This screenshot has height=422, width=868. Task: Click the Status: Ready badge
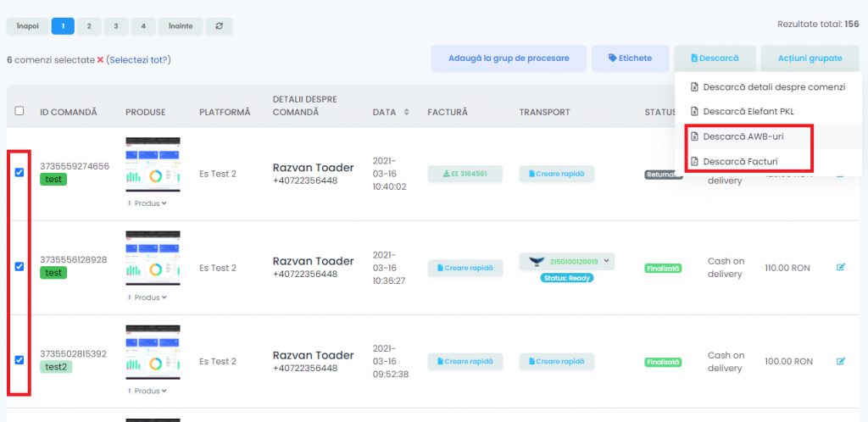(x=567, y=278)
